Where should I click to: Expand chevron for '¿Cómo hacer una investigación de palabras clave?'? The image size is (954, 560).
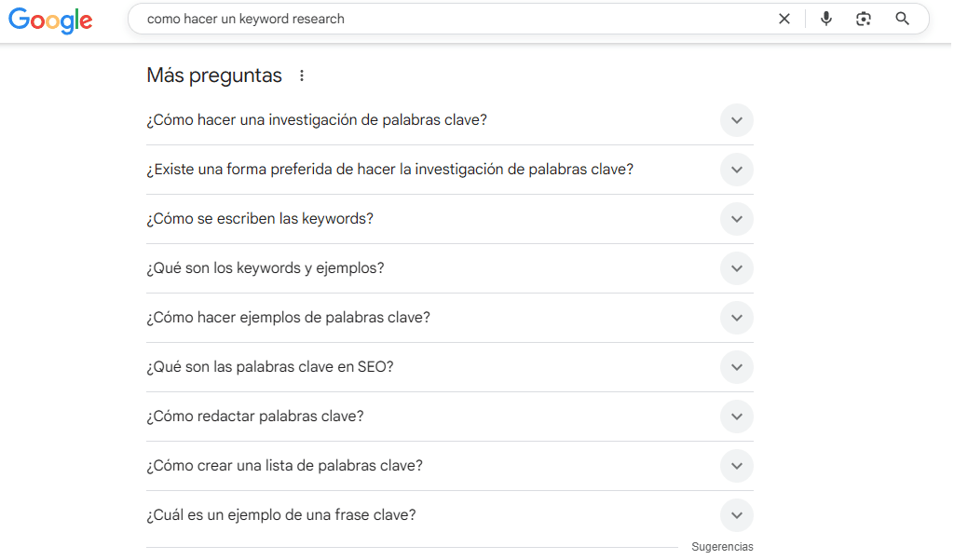coord(737,120)
